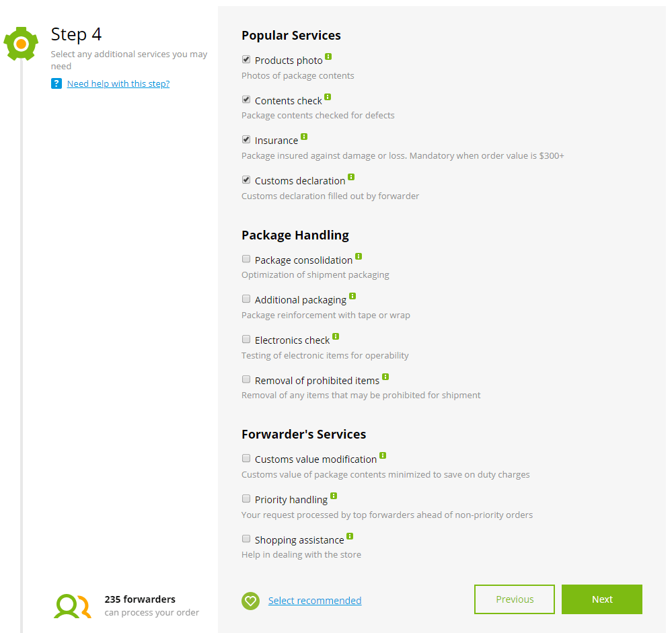Enable Package consolidation checkbox
The image size is (672, 633).
246,259
